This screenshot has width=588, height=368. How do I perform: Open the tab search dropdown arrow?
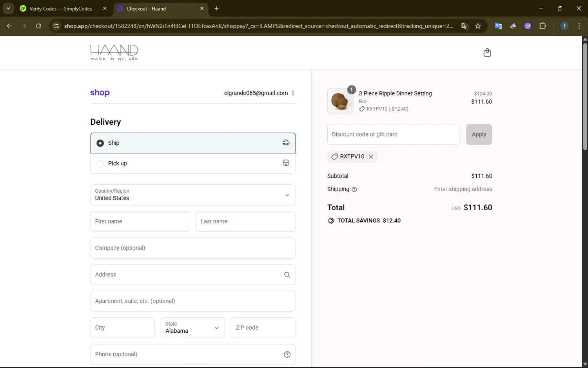click(x=8, y=8)
